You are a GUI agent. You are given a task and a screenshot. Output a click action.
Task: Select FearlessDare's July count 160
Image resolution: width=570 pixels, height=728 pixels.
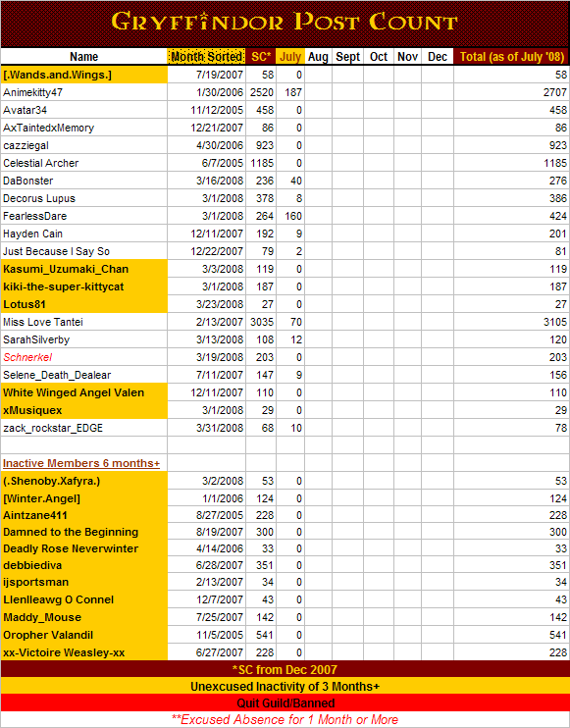pyautogui.click(x=290, y=216)
